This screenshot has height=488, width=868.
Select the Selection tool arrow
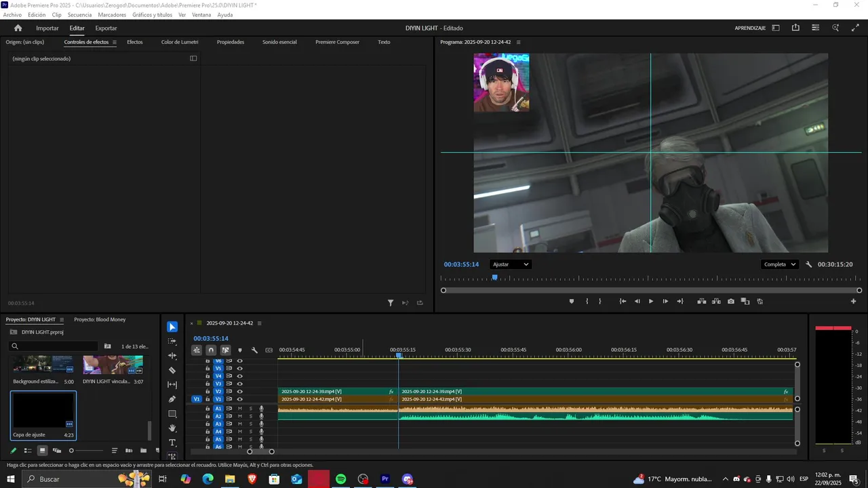[x=172, y=327]
